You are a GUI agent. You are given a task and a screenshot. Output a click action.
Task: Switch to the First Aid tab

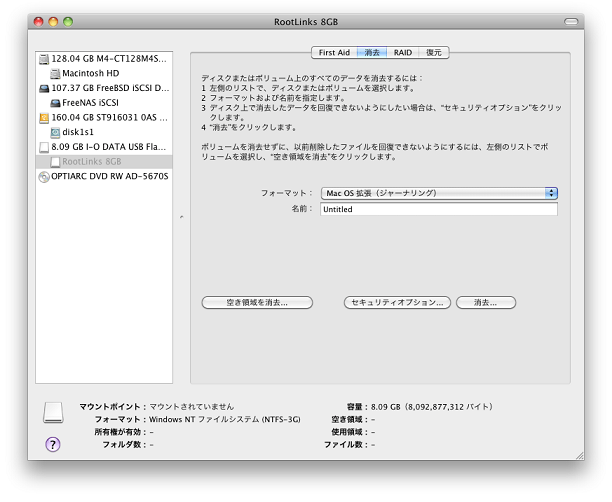pyautogui.click(x=334, y=53)
